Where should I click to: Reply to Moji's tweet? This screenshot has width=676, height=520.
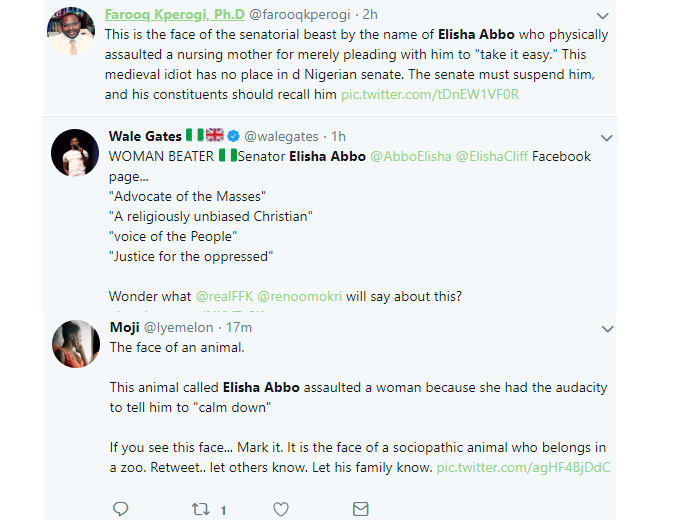tap(121, 510)
